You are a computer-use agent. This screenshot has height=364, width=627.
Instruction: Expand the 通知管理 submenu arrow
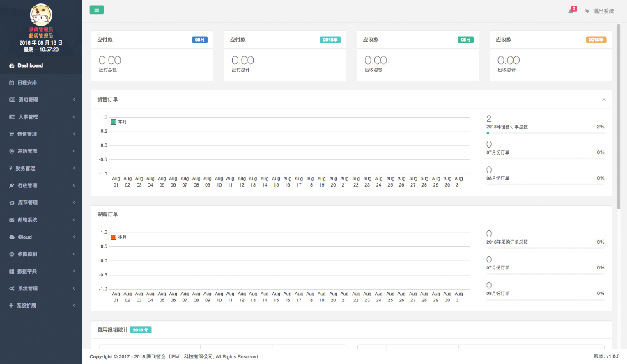(74, 100)
